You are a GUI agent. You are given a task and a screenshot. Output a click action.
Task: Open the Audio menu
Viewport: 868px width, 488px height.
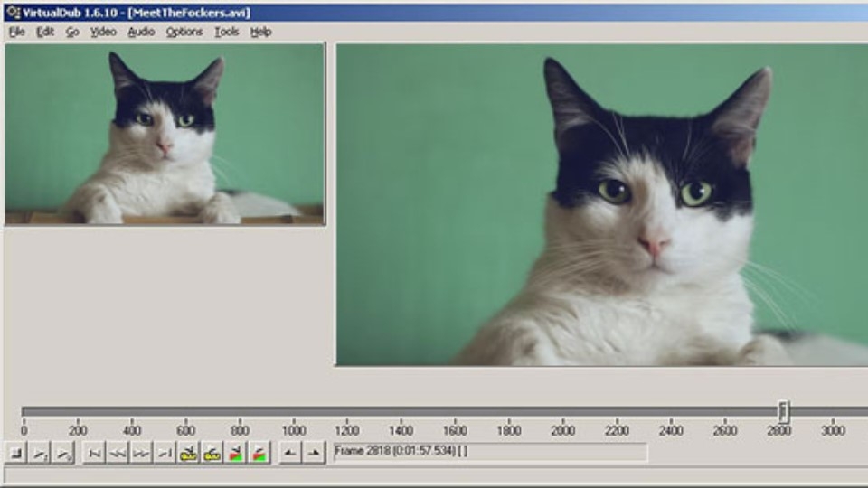coord(141,33)
